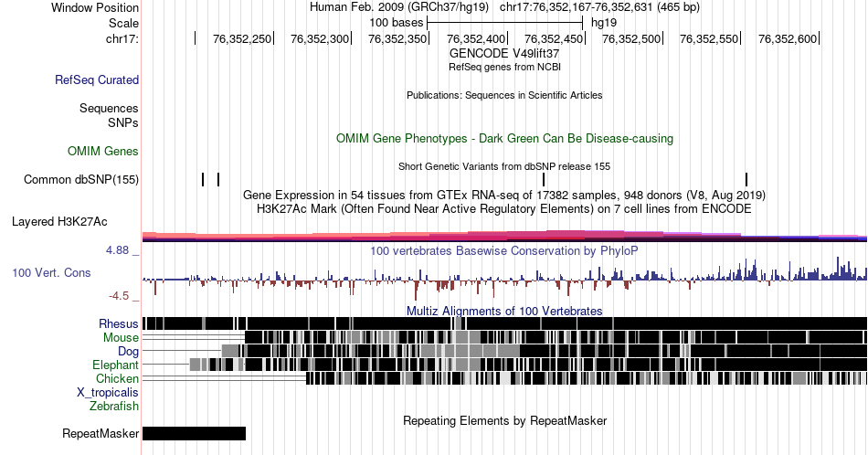Click dbSNP variant between 76,352,400 and 76,352,450
Viewport: 868px width, 455px height.
click(x=544, y=179)
